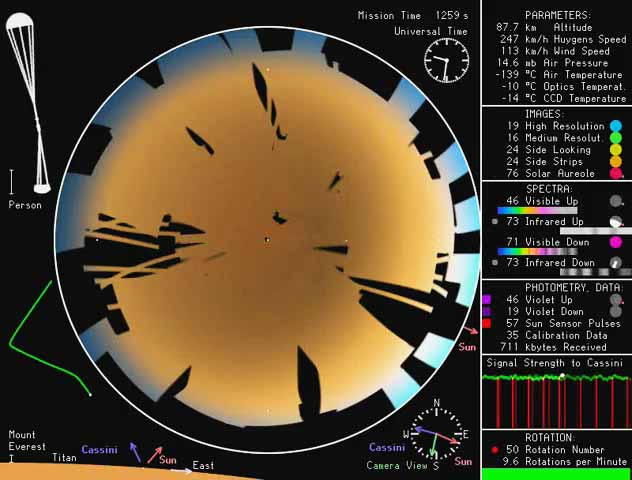
Task: Click the Camera View compass dial
Action: [x=436, y=434]
